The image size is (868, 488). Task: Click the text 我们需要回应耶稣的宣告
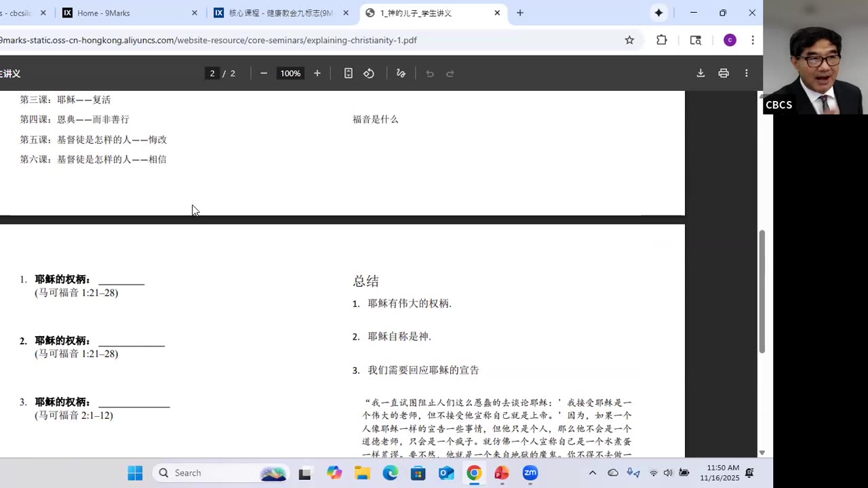(423, 370)
